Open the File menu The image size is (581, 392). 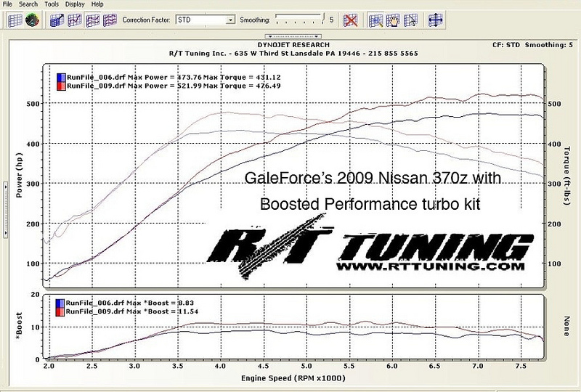[7, 4]
